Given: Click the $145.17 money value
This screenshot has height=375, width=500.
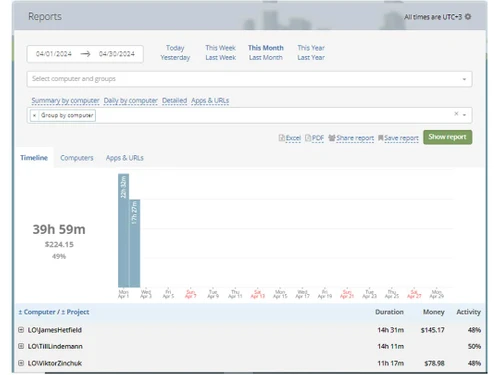Looking at the screenshot, I should pos(432,330).
